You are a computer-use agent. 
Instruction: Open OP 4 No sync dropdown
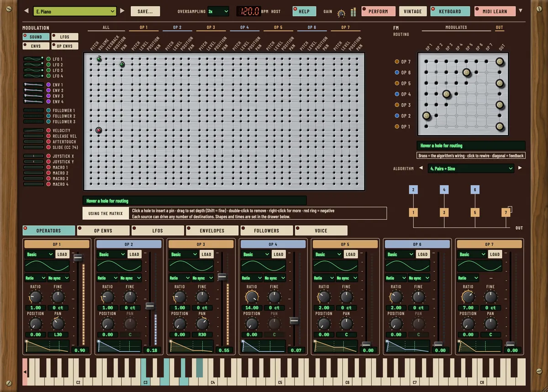(274, 278)
